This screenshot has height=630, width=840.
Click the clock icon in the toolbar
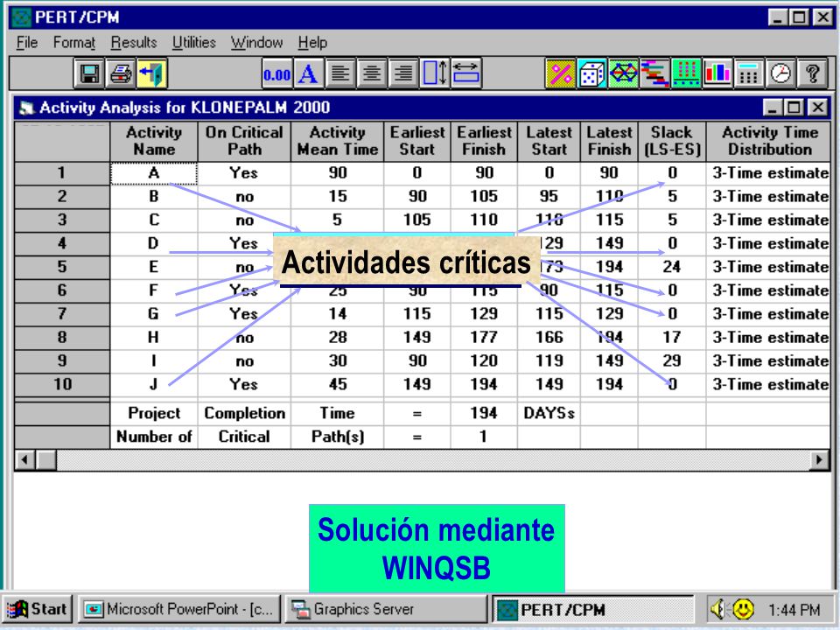(x=780, y=73)
